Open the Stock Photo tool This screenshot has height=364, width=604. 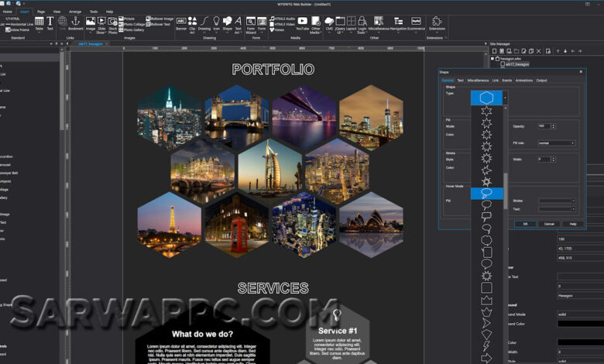click(x=112, y=25)
